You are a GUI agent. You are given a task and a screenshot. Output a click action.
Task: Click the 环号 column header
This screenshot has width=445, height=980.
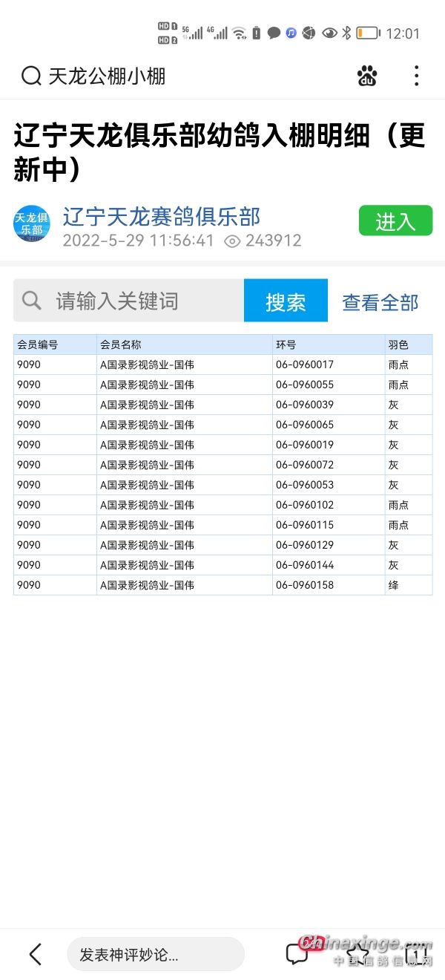coord(286,344)
